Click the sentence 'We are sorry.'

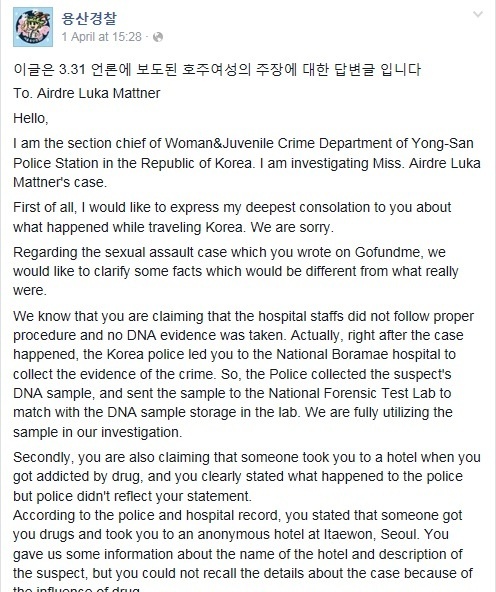[x=292, y=227]
